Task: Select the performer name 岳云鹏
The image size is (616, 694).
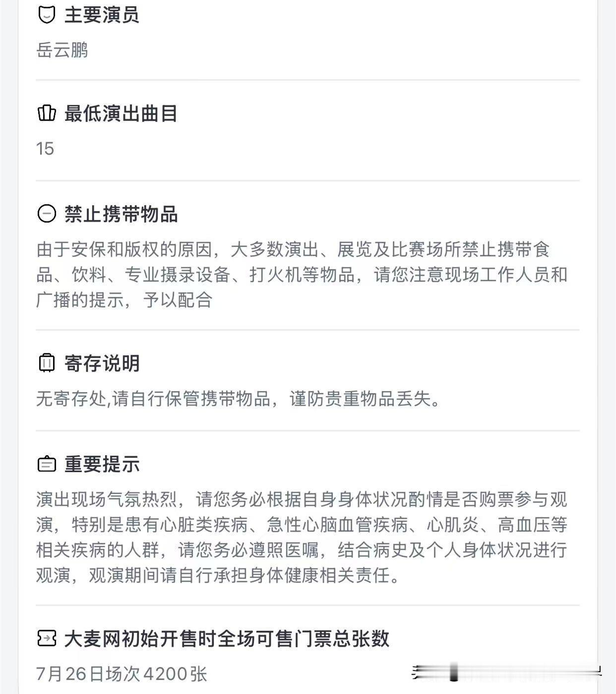Action: (x=62, y=50)
